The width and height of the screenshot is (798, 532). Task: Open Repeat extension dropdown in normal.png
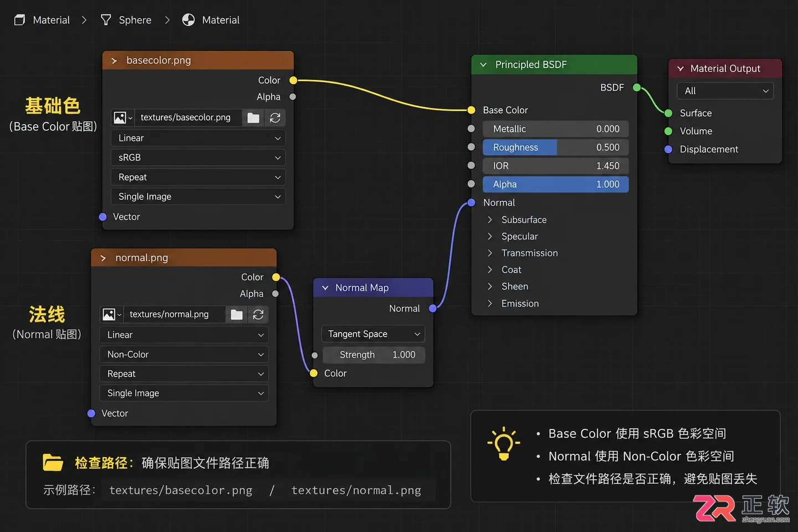[x=184, y=374]
